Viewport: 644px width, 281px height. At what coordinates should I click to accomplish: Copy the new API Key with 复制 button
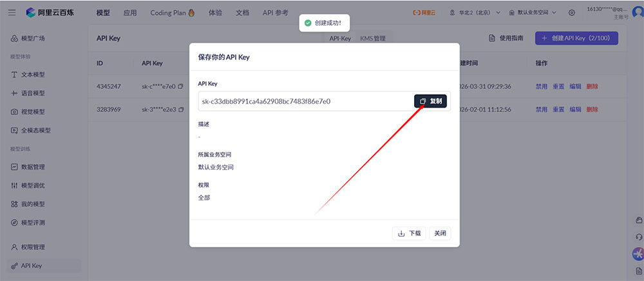(x=430, y=101)
